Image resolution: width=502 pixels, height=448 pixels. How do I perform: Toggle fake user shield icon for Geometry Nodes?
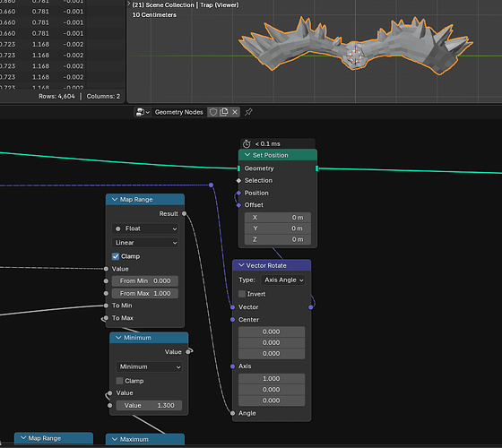point(213,112)
